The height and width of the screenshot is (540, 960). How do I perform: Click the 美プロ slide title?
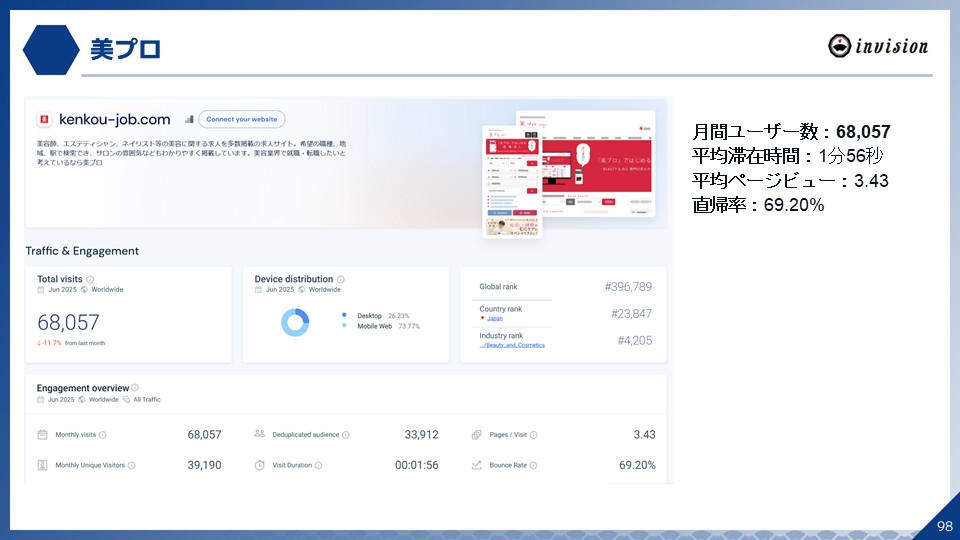pyautogui.click(x=126, y=50)
